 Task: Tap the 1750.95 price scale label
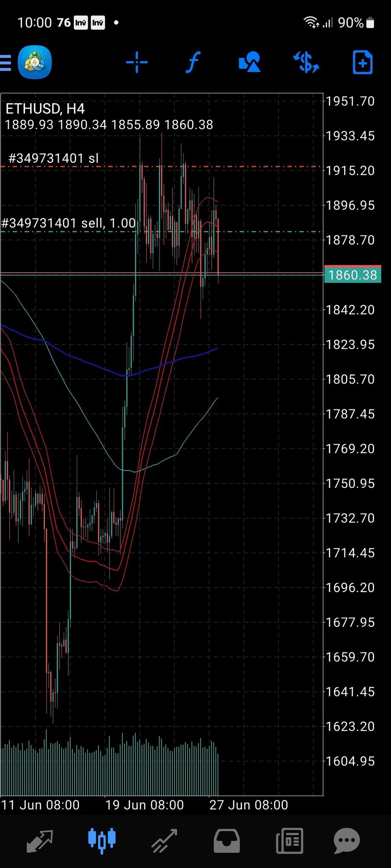[350, 483]
